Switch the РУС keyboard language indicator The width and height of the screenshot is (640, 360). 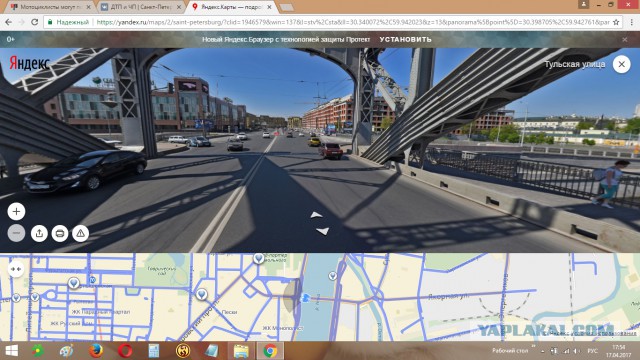pos(592,351)
